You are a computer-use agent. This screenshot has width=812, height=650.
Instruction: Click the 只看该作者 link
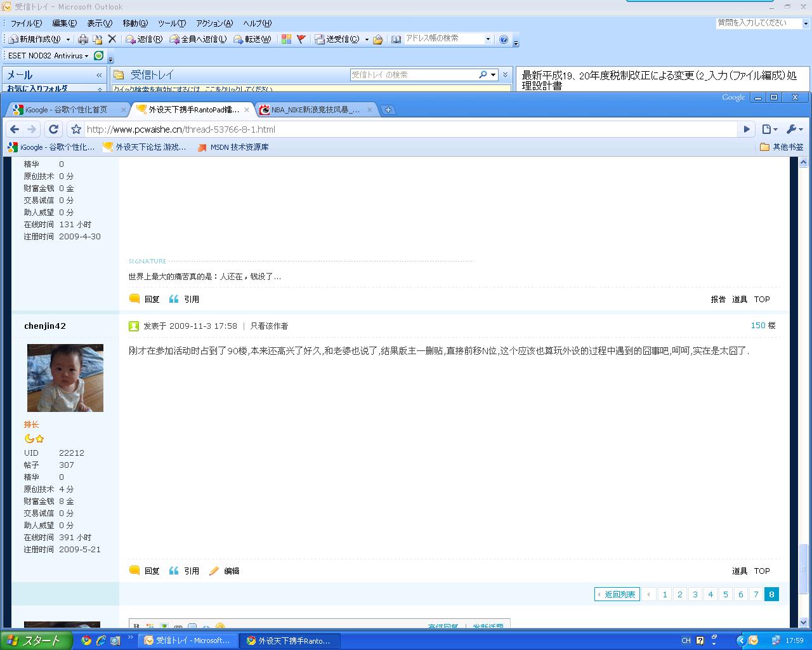269,326
